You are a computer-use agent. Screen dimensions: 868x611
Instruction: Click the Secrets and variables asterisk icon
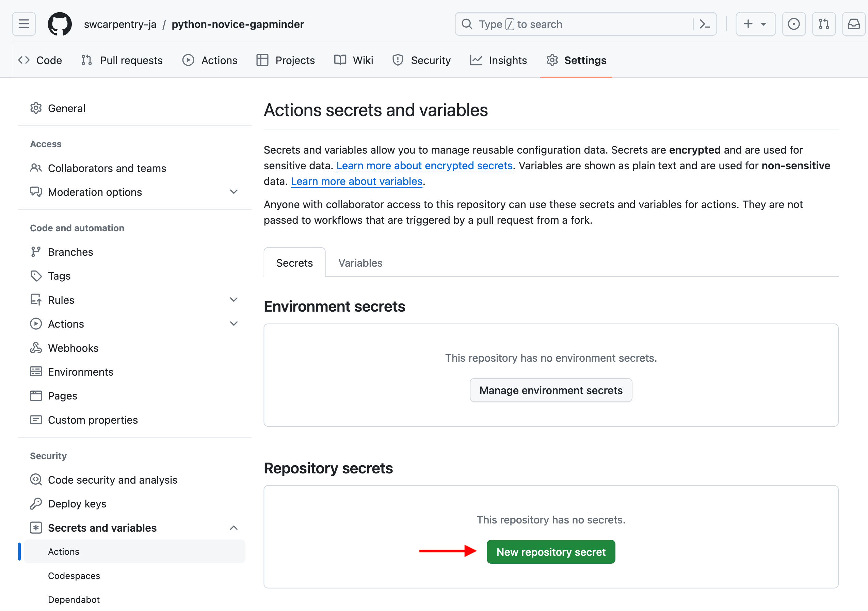tap(36, 528)
